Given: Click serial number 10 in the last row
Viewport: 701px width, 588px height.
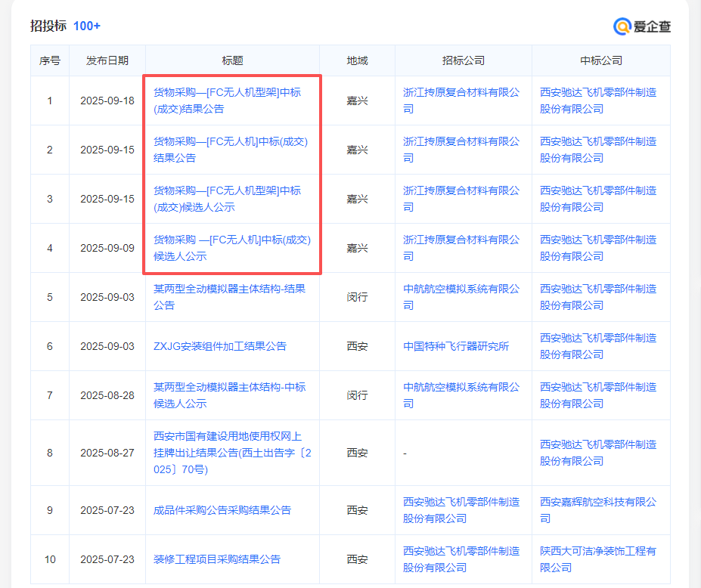Looking at the screenshot, I should (x=50, y=560).
